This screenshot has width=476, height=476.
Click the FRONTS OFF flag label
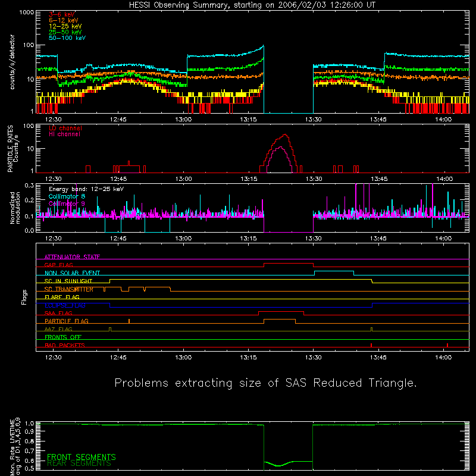(63, 337)
